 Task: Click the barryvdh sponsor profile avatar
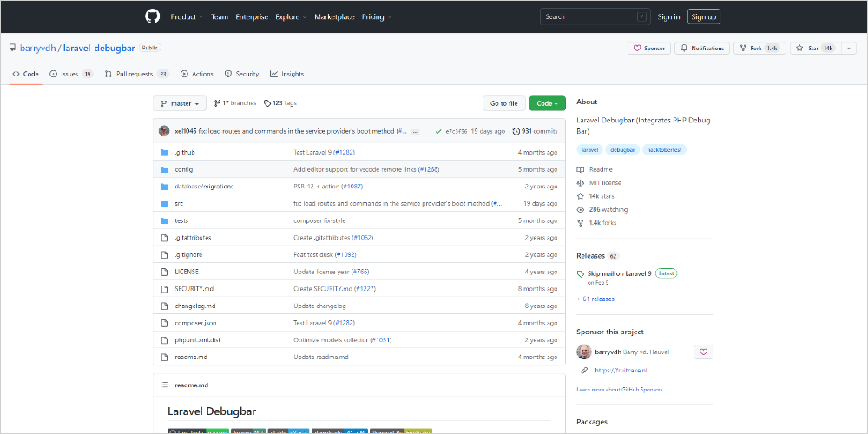pyautogui.click(x=584, y=352)
